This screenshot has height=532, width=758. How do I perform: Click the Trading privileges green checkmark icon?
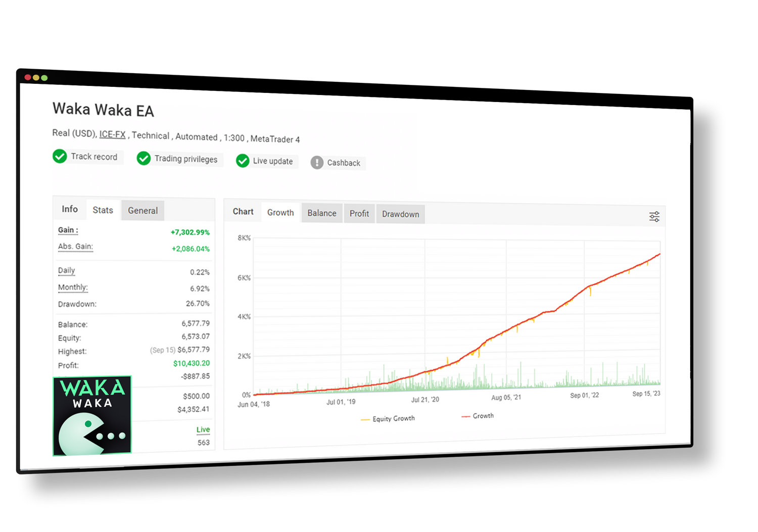[x=144, y=158]
